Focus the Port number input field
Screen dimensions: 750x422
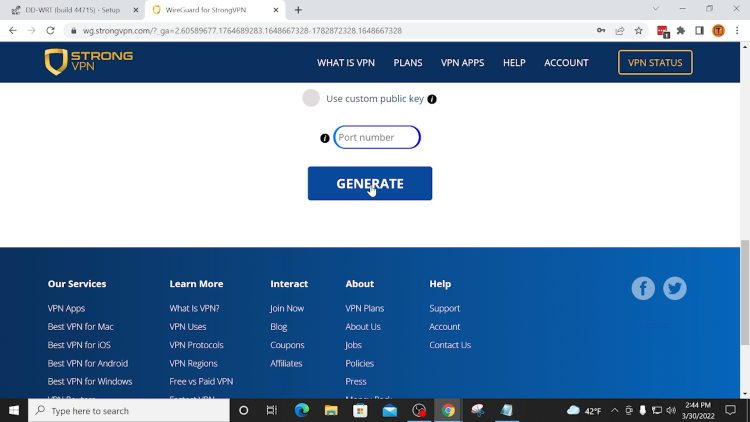(377, 137)
